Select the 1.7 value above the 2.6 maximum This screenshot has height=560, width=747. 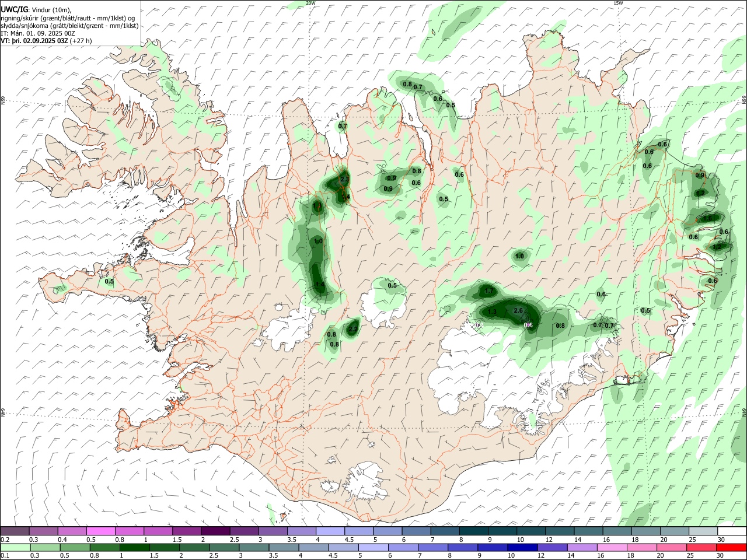coord(490,291)
